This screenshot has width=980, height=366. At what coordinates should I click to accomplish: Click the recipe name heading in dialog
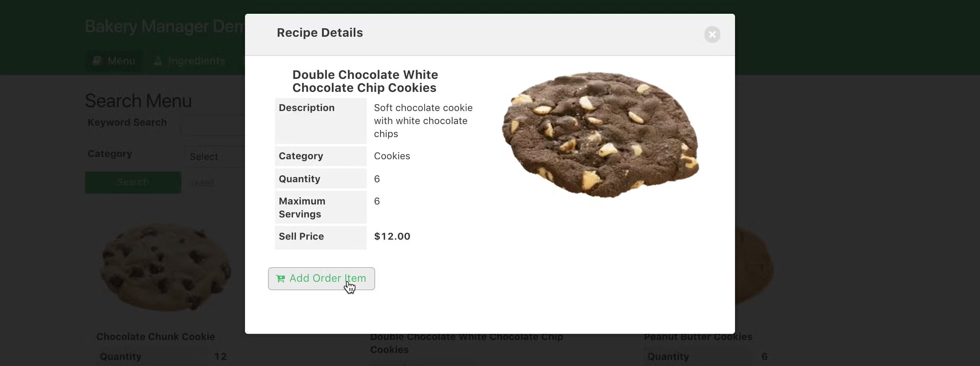[x=365, y=81]
